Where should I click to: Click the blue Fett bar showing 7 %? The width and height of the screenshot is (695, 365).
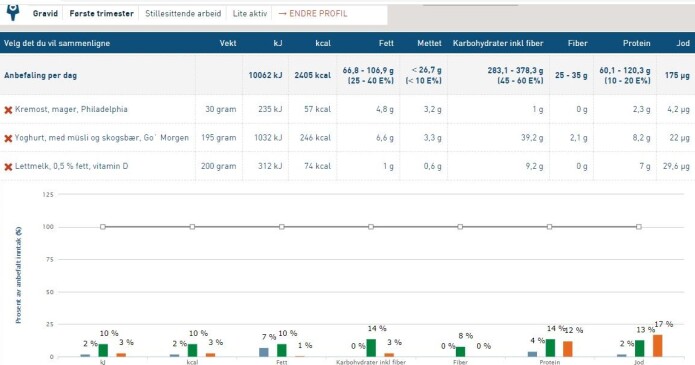pos(264,352)
